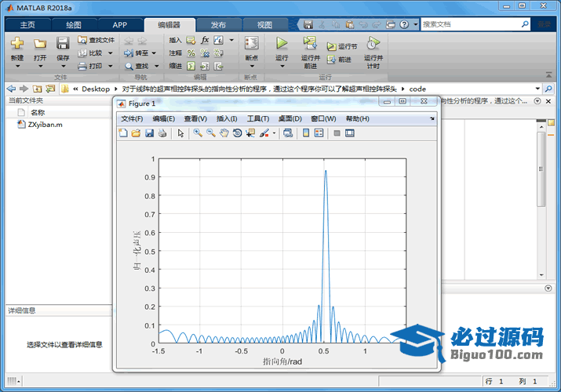Click Figure open file icon
The width and height of the screenshot is (561, 392).
[x=136, y=133]
